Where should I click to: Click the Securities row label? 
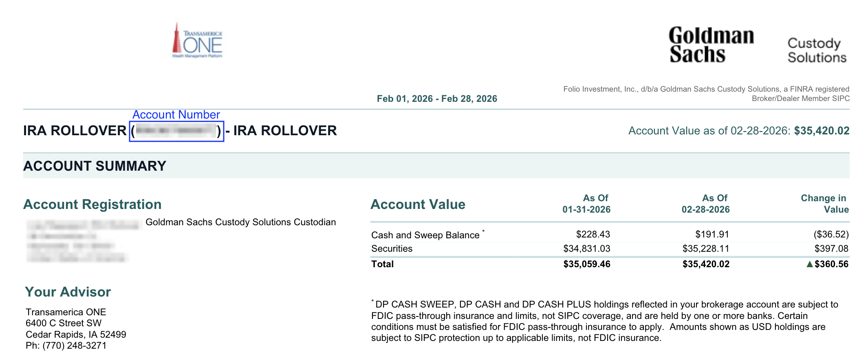(392, 248)
